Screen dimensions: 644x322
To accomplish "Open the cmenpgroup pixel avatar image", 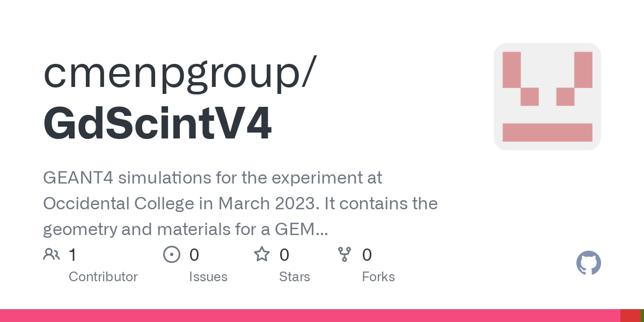I will [547, 97].
